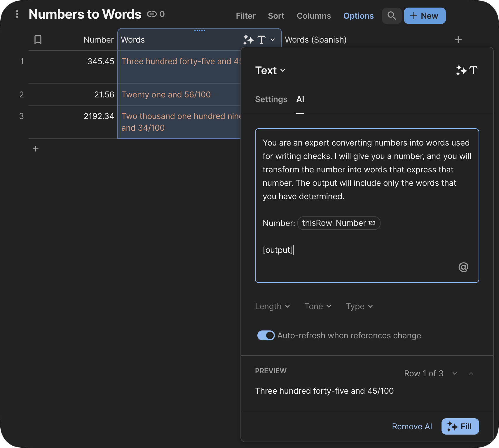The height and width of the screenshot is (448, 499).
Task: Switch to the Settings tab
Action: [x=271, y=99]
